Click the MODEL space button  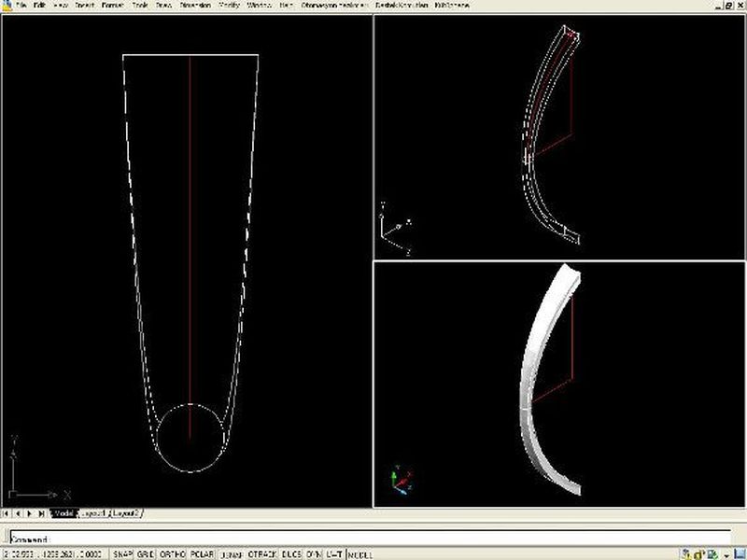[359, 553]
